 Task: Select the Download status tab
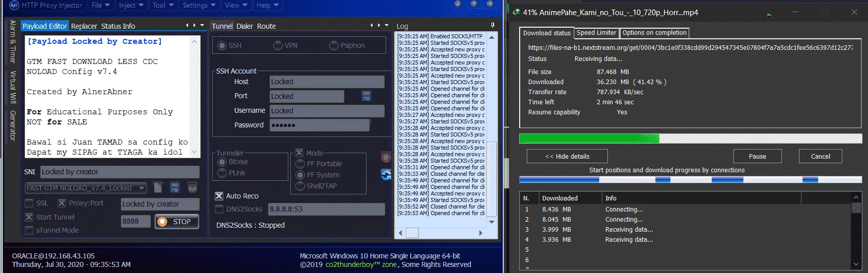[547, 33]
